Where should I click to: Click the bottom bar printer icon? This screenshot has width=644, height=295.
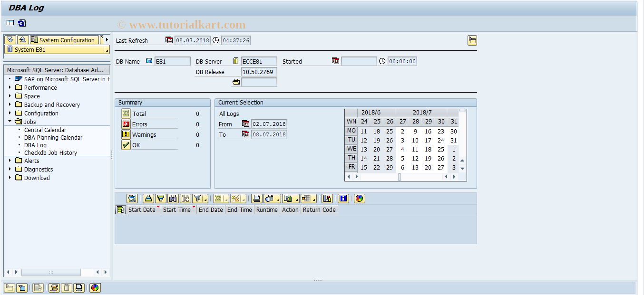pyautogui.click(x=79, y=287)
